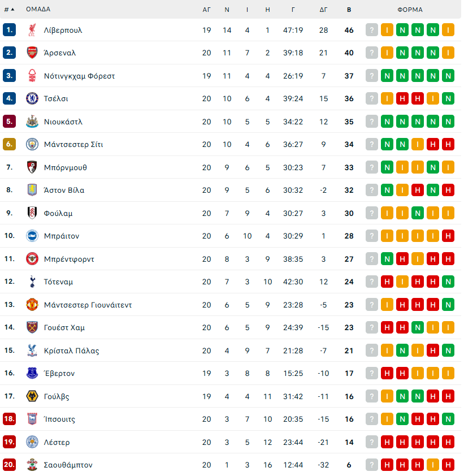Click the Everton club crest icon
Screen dimensions: 464x476
point(32,373)
